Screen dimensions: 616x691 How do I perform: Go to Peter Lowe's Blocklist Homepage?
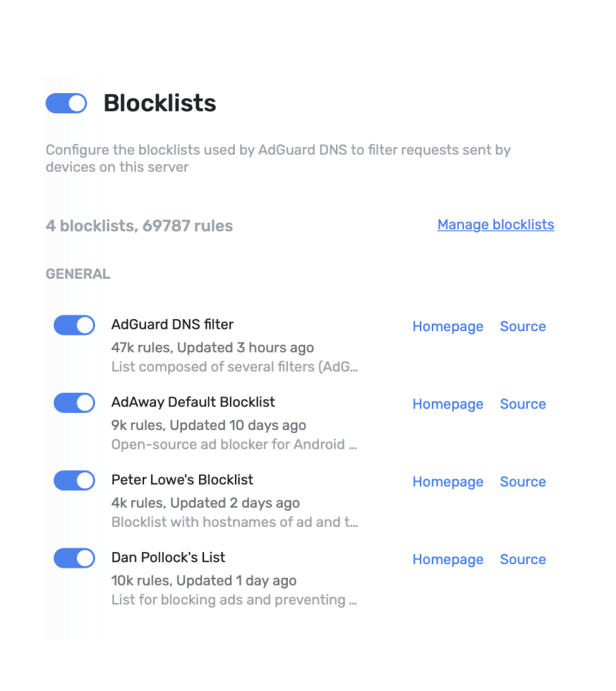pos(448,482)
